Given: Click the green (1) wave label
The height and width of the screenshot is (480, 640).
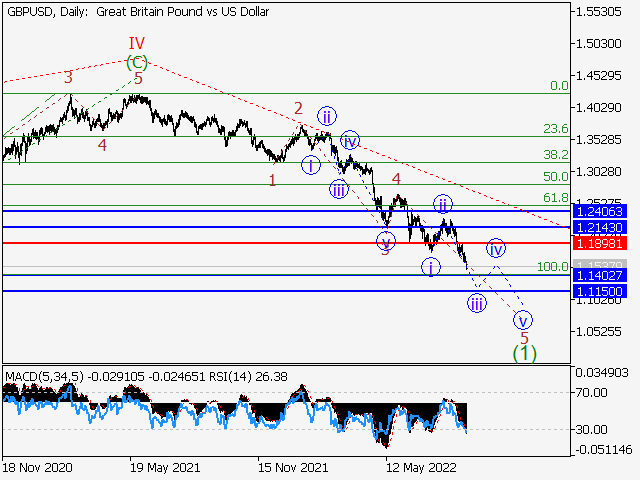Looking at the screenshot, I should coord(524,353).
